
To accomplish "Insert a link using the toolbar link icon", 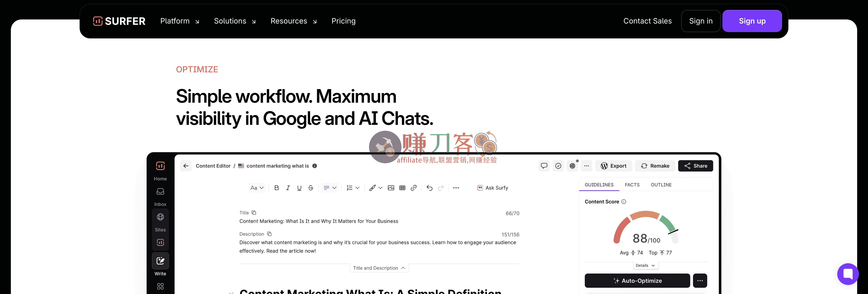I will click(414, 188).
